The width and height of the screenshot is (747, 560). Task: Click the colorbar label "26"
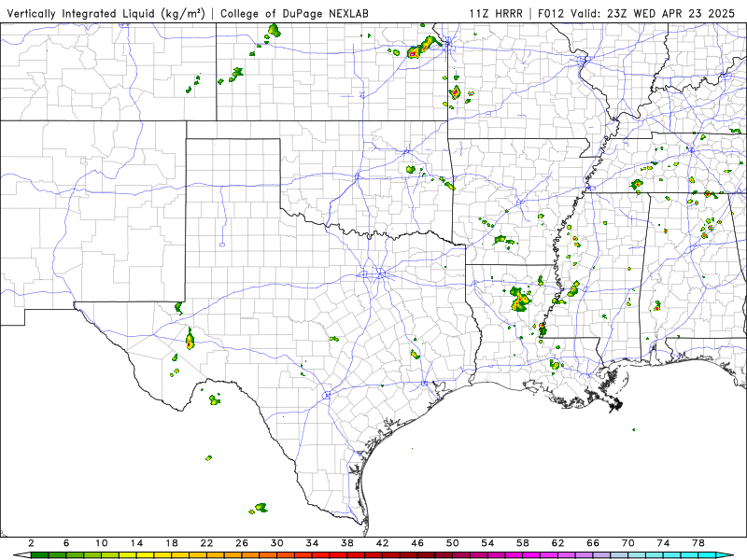(x=242, y=543)
